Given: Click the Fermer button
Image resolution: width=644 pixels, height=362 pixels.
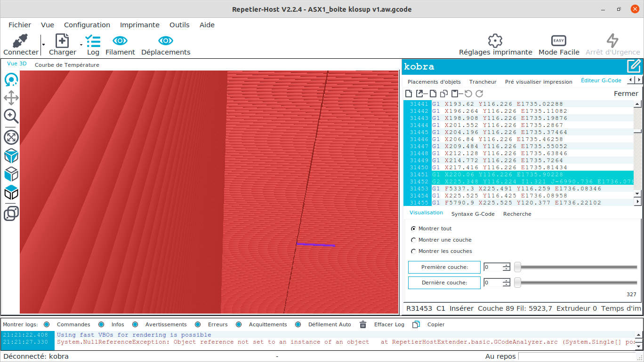Looking at the screenshot, I should [x=626, y=94].
